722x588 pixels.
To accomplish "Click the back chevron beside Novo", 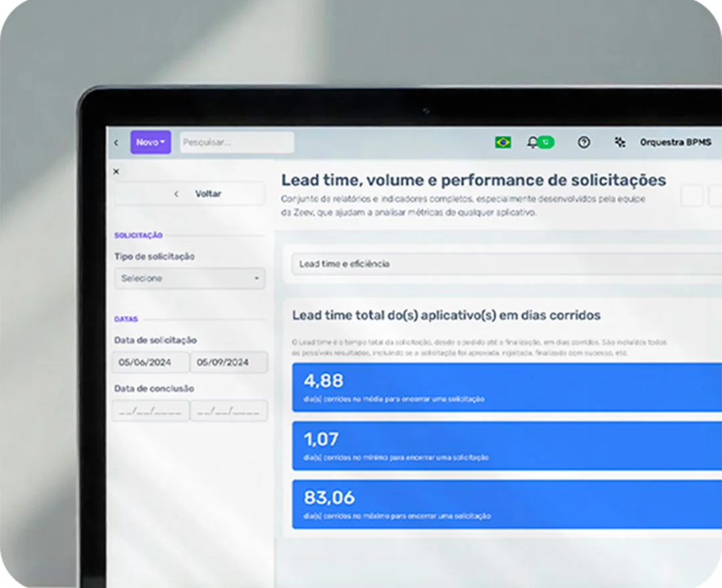I will point(116,142).
